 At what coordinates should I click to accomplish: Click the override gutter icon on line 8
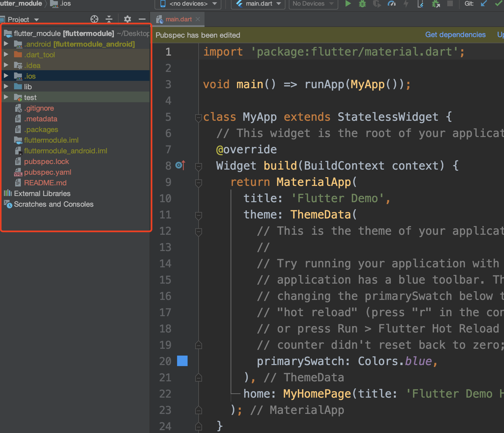tap(180, 165)
